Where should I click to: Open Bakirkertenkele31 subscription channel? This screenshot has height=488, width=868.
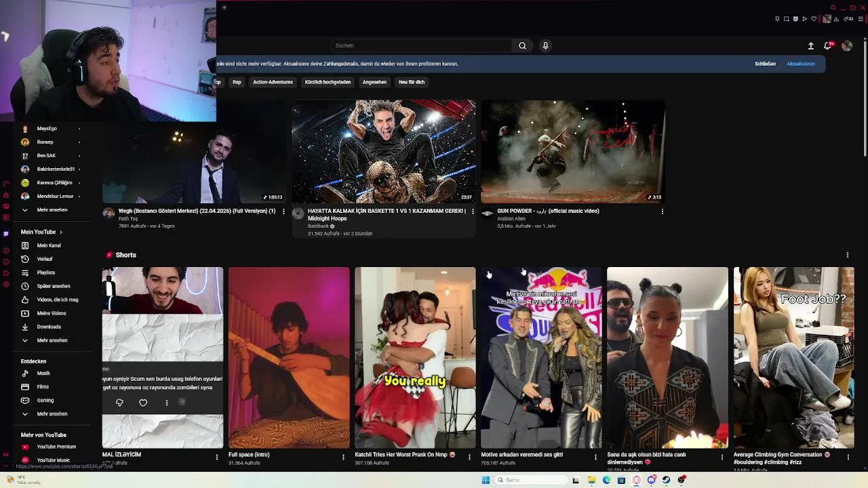(x=56, y=169)
